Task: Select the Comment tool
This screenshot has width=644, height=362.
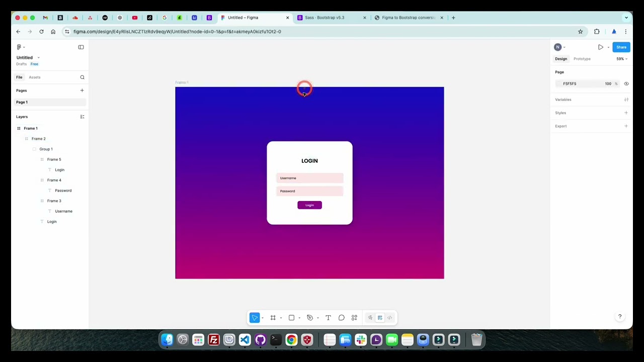Action: click(x=341, y=318)
